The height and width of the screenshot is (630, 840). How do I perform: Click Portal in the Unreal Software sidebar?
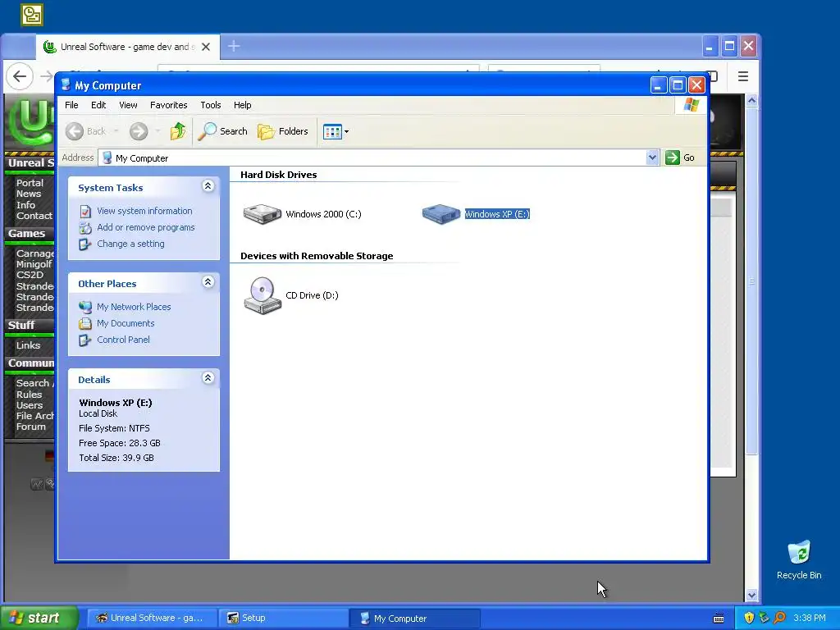[x=30, y=183]
